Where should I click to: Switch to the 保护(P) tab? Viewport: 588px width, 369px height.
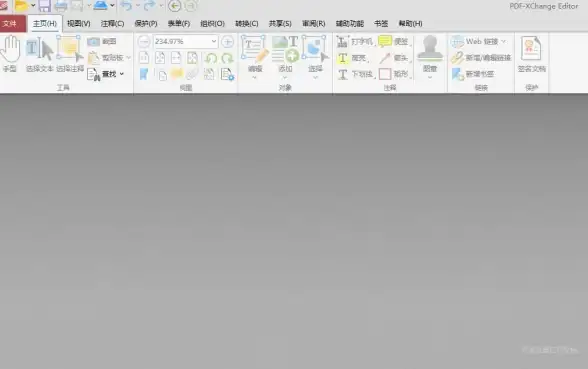tap(146, 24)
